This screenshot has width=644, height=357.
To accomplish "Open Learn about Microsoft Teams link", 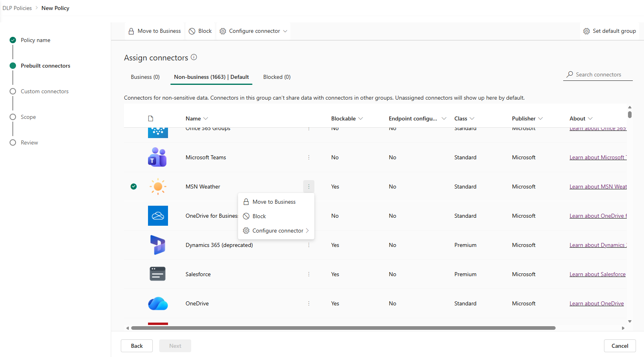I will point(598,157).
